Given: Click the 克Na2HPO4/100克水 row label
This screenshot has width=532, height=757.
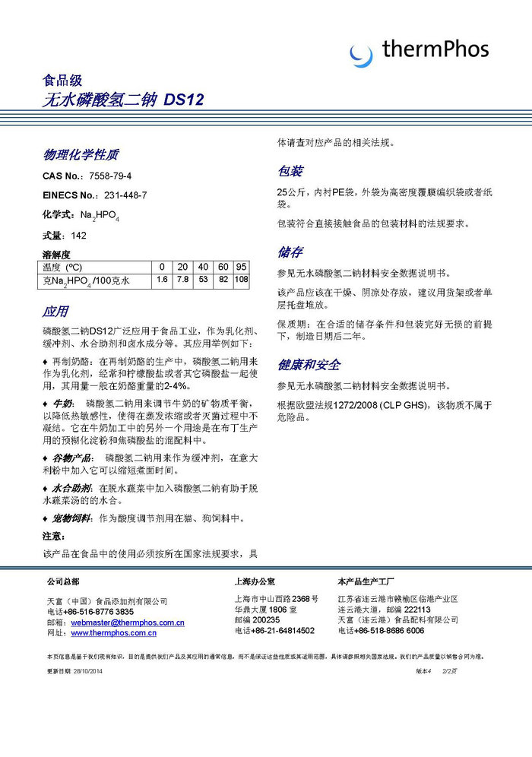Looking at the screenshot, I should tap(95, 281).
